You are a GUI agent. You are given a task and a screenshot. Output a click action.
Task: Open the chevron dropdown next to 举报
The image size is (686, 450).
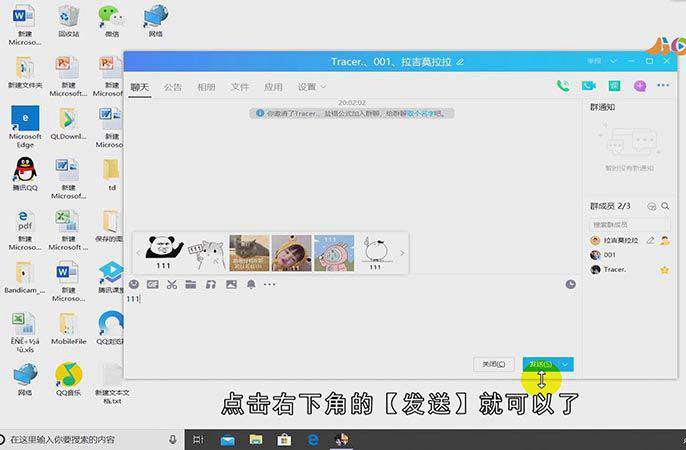613,61
